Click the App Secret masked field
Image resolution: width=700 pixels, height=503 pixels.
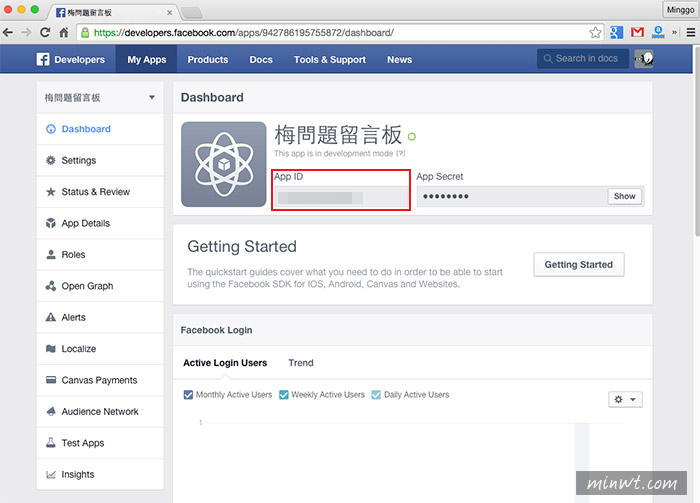[x=512, y=196]
